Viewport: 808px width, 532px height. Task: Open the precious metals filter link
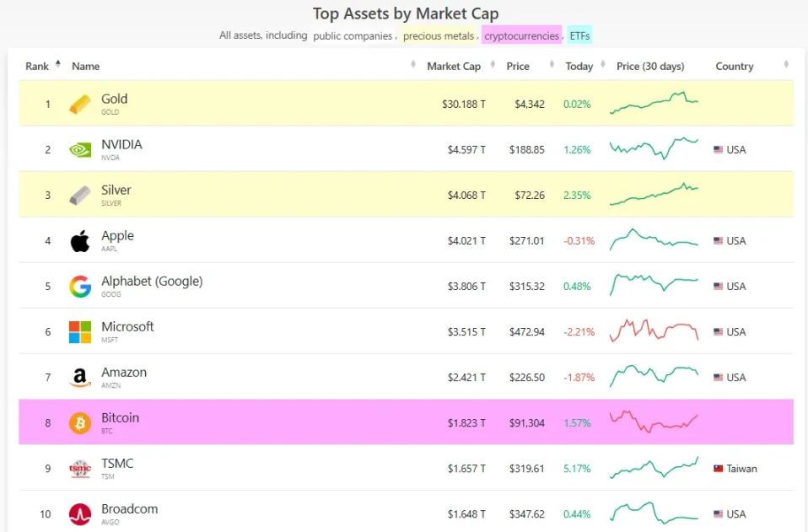pyautogui.click(x=439, y=36)
